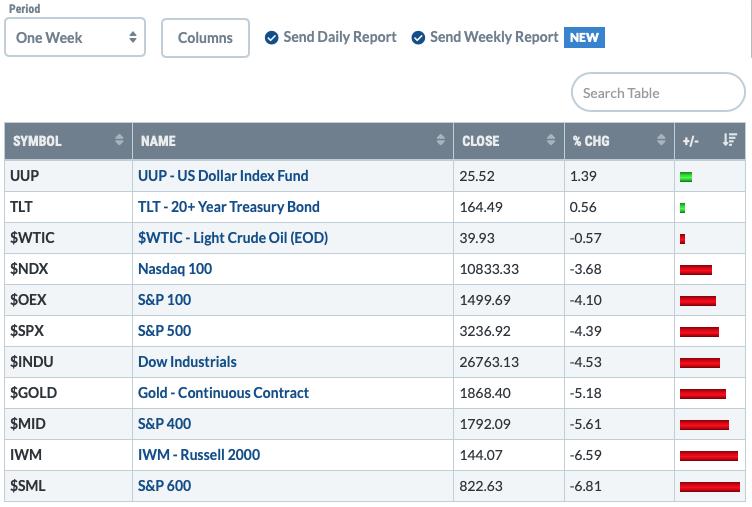Image resolution: width=752 pixels, height=507 pixels.
Task: Click the close value 1792.09
Action: click(485, 424)
